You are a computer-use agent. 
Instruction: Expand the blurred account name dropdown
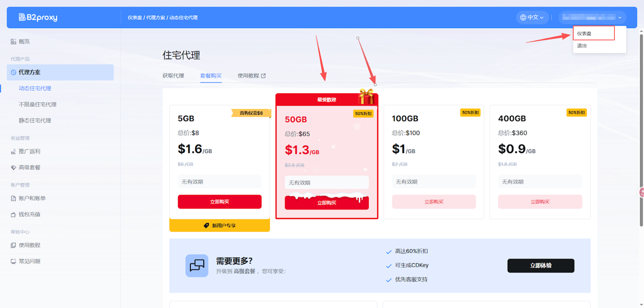[592, 17]
